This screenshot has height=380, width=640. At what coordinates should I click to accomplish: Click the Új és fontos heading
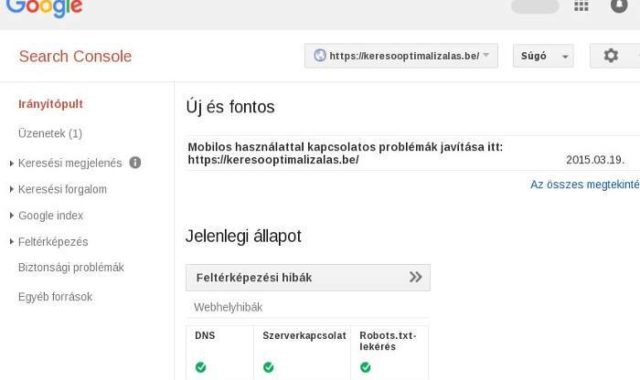[230, 107]
